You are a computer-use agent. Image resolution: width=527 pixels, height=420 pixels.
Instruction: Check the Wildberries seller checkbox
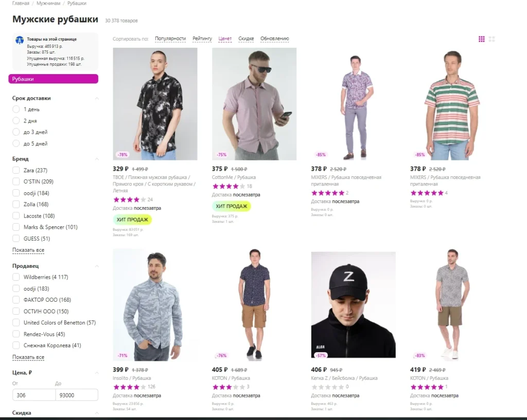16,277
